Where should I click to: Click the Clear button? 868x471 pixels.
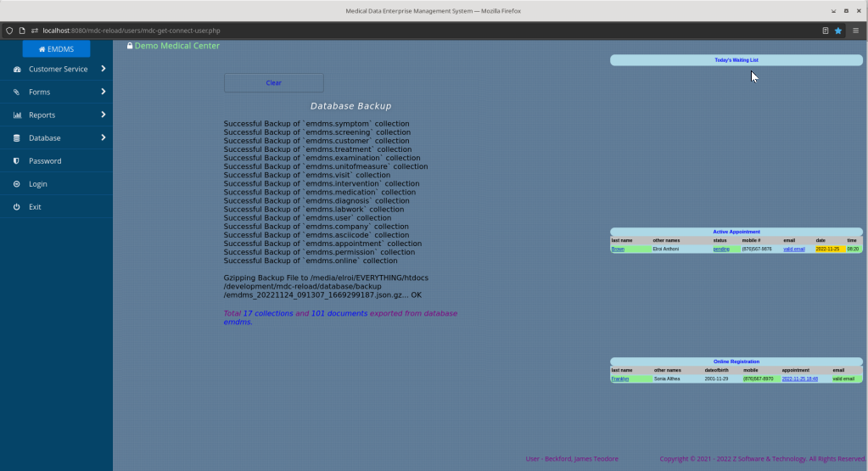point(273,82)
